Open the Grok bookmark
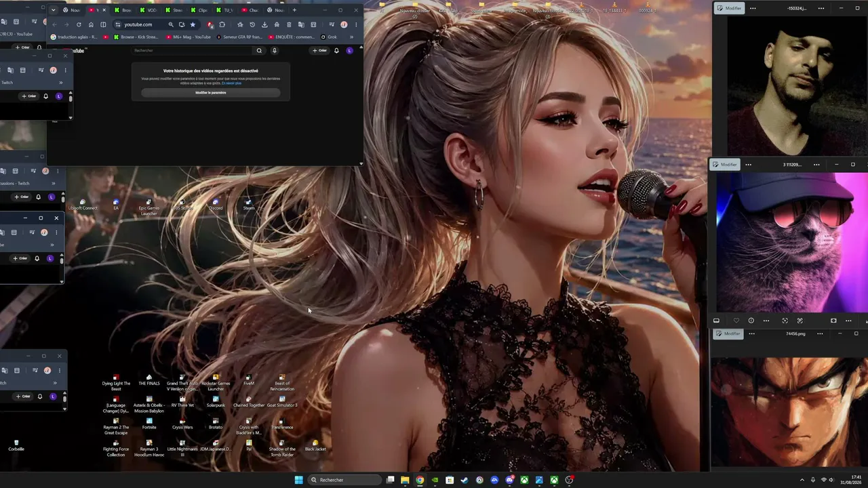This screenshot has width=868, height=488. (329, 37)
